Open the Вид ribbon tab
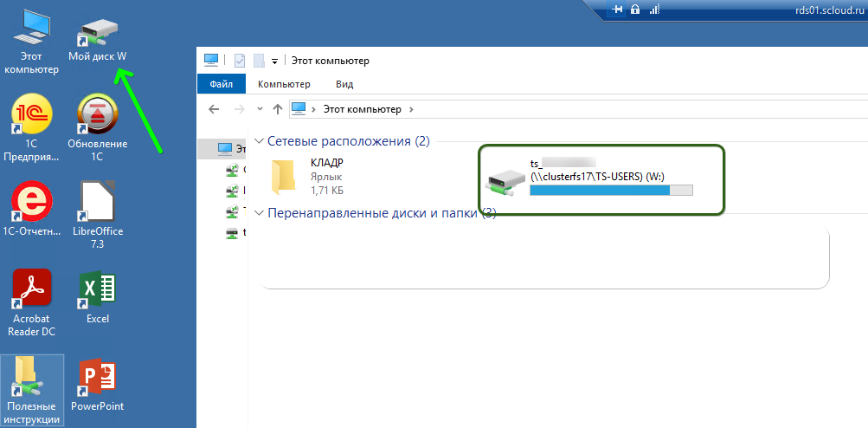Viewport: 868px width, 428px height. point(344,84)
